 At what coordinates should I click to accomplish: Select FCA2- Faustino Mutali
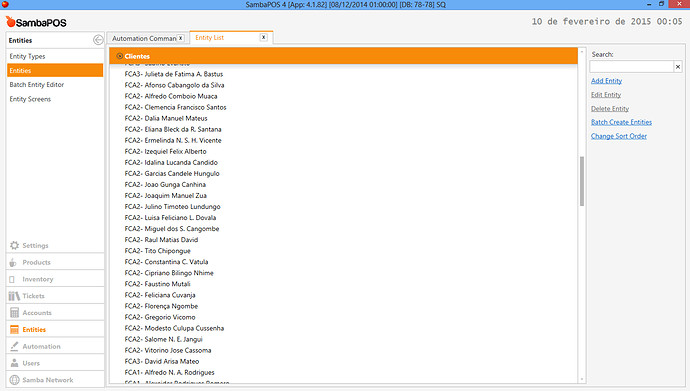[157, 284]
